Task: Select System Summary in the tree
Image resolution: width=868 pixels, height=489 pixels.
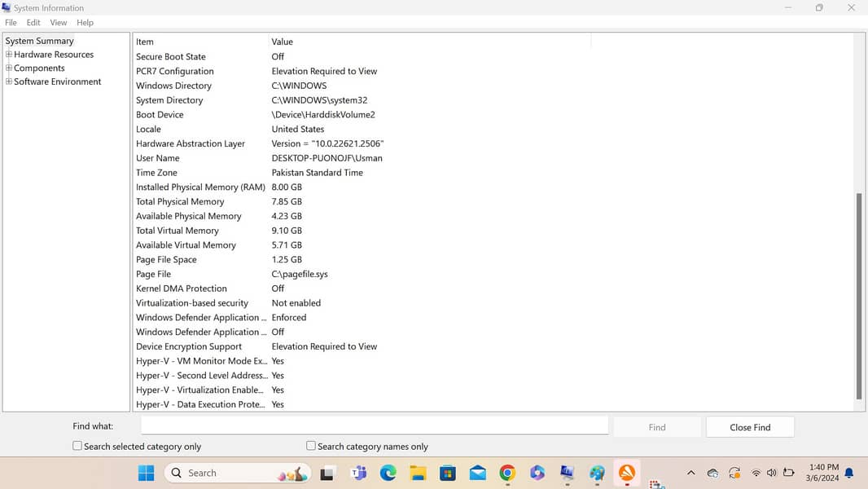Action: pos(39,41)
